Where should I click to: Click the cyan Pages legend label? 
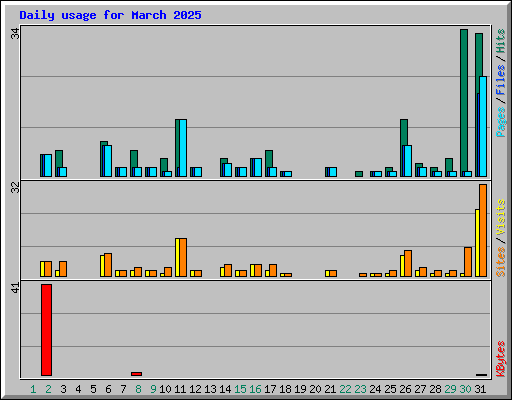click(500, 122)
